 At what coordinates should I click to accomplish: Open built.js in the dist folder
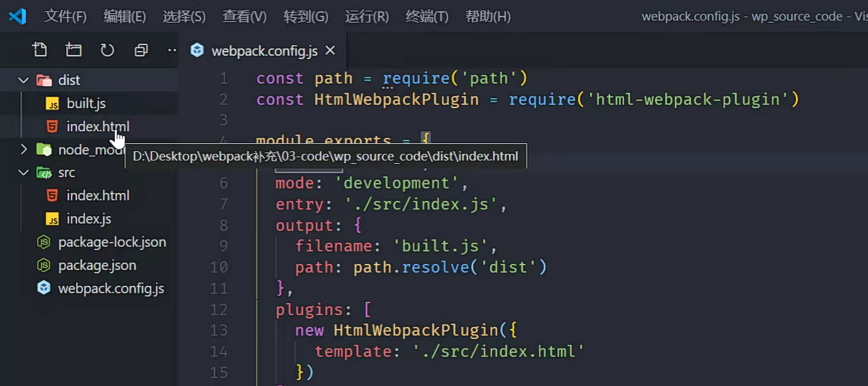86,103
